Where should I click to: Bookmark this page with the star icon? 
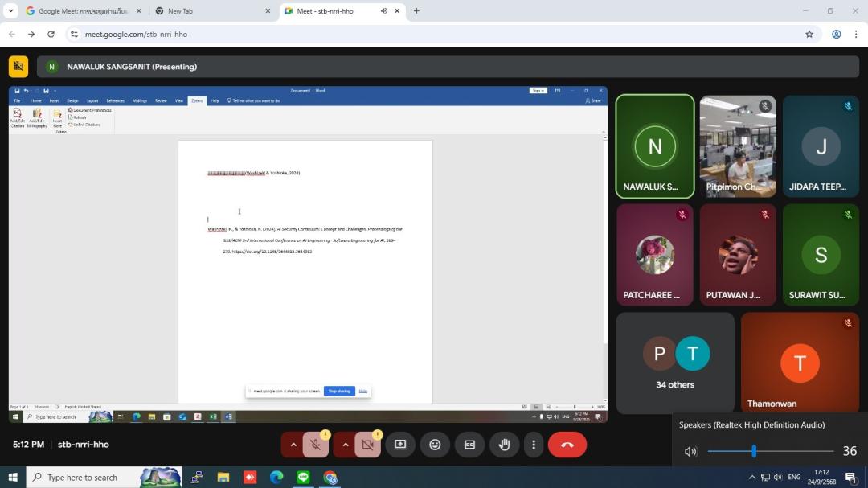(809, 35)
